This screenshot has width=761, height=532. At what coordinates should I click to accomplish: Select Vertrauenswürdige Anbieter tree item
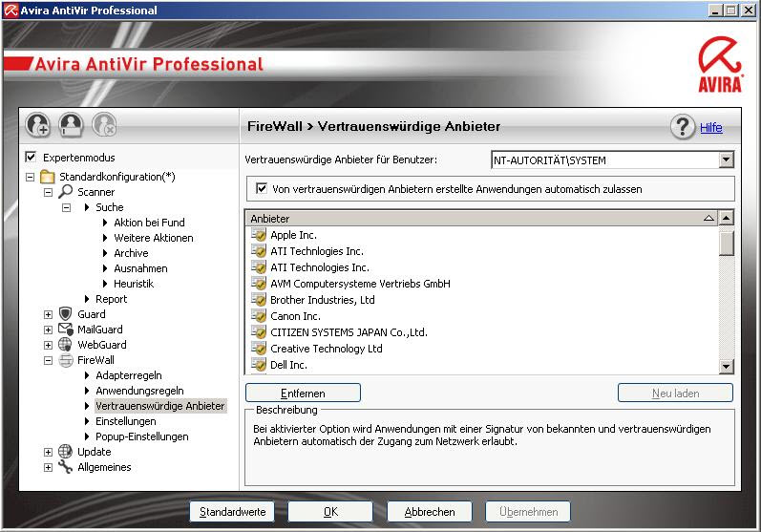[x=160, y=406]
